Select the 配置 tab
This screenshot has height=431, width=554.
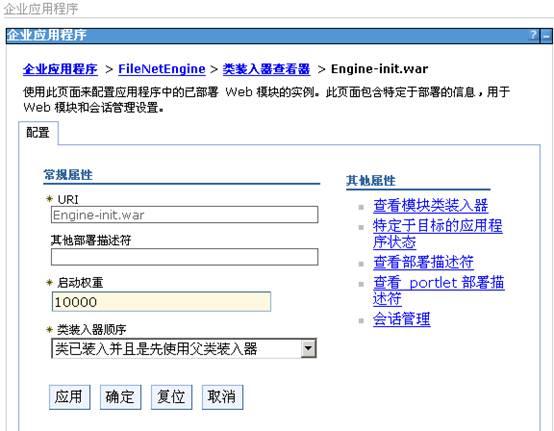click(x=38, y=133)
